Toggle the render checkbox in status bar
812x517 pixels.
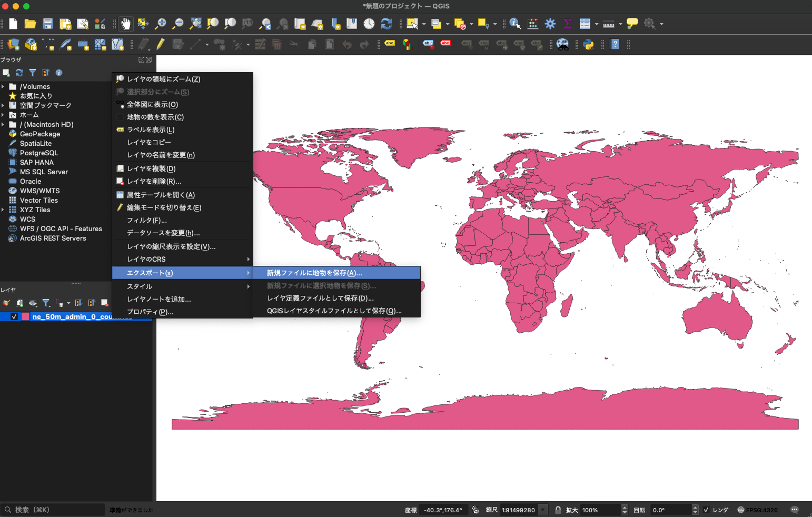(706, 510)
